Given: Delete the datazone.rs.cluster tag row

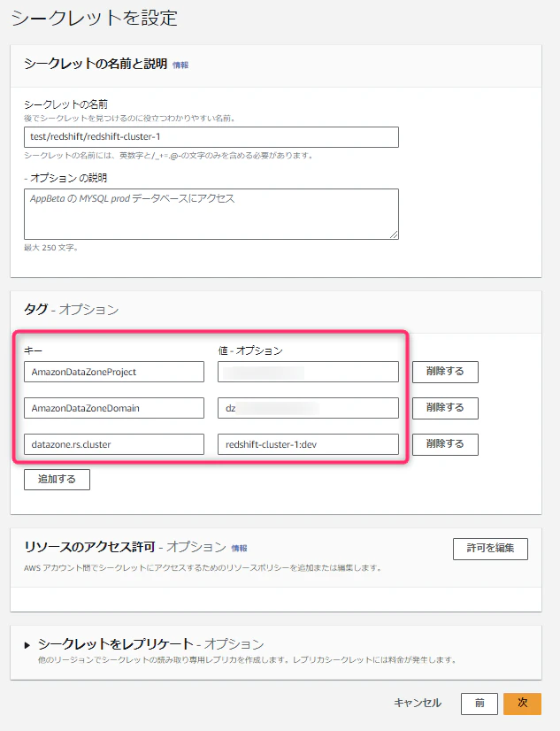Looking at the screenshot, I should [x=445, y=444].
